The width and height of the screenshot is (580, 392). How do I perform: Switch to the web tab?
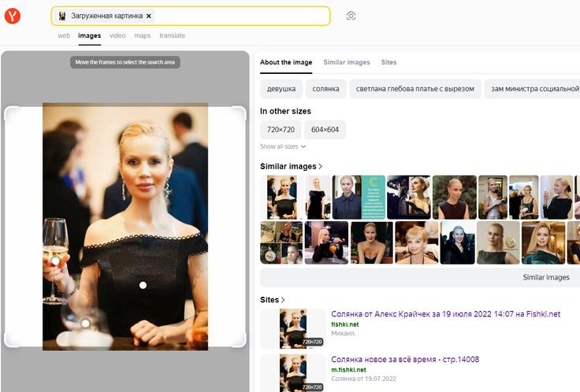click(64, 35)
